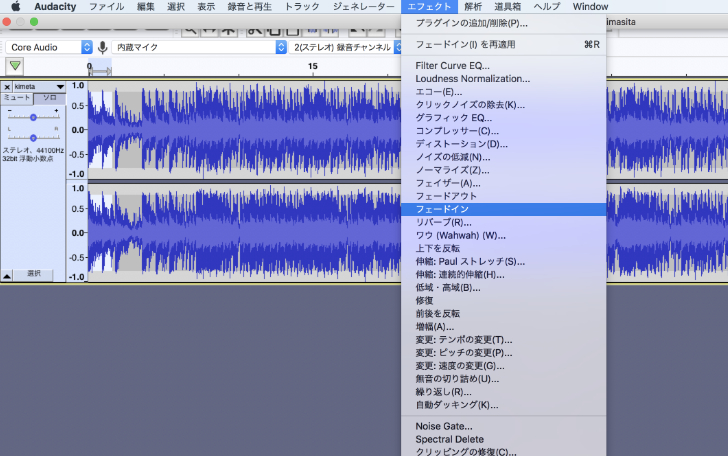Click the 選択 button on the track panel

pyautogui.click(x=33, y=274)
